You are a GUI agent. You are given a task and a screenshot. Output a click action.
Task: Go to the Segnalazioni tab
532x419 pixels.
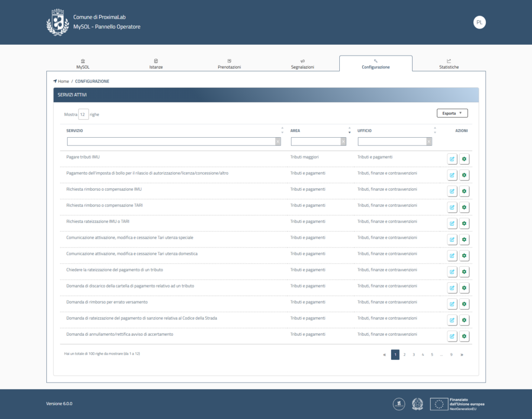pyautogui.click(x=302, y=64)
